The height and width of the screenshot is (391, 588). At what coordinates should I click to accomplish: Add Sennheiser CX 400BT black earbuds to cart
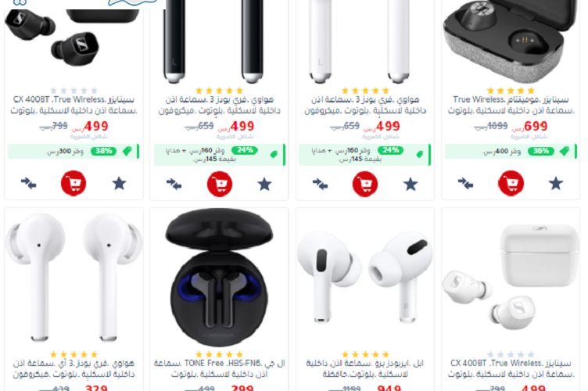click(x=73, y=183)
